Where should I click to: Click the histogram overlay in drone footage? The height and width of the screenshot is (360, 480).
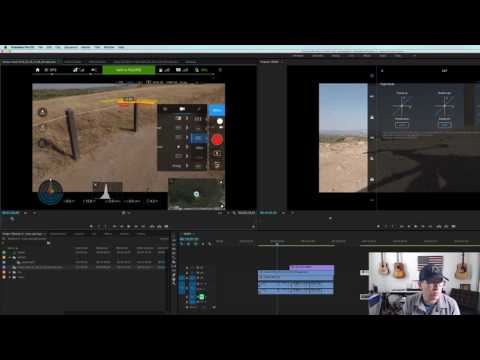tap(107, 191)
